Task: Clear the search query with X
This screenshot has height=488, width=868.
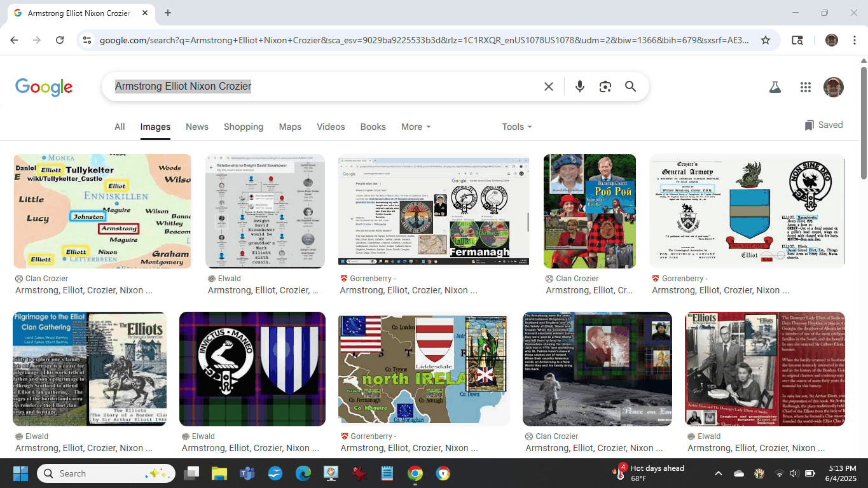Action: pos(549,87)
